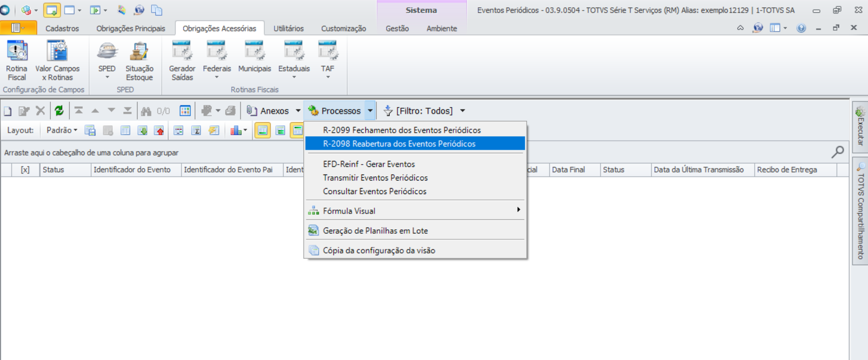Open the bar chart icon

[x=236, y=131]
